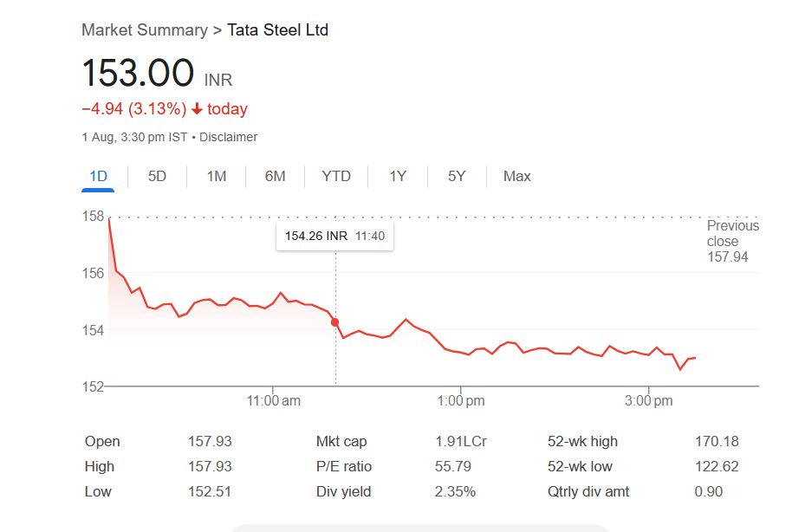The width and height of the screenshot is (805, 532).
Task: Open the 1Y chart range
Action: [397, 177]
